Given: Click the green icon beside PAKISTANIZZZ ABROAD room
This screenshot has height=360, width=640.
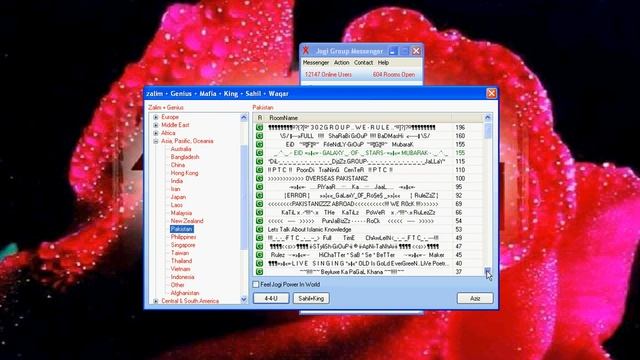Looking at the screenshot, I should 259,204.
